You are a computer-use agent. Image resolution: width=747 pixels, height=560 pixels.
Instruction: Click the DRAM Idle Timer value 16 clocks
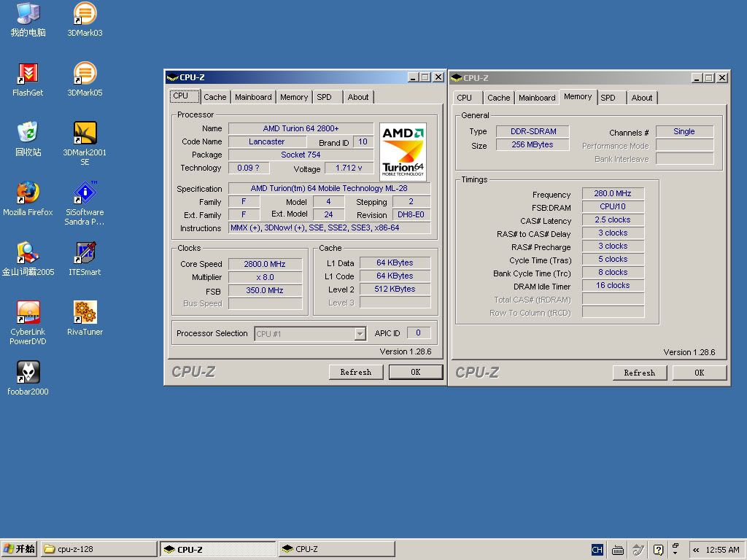coord(613,286)
